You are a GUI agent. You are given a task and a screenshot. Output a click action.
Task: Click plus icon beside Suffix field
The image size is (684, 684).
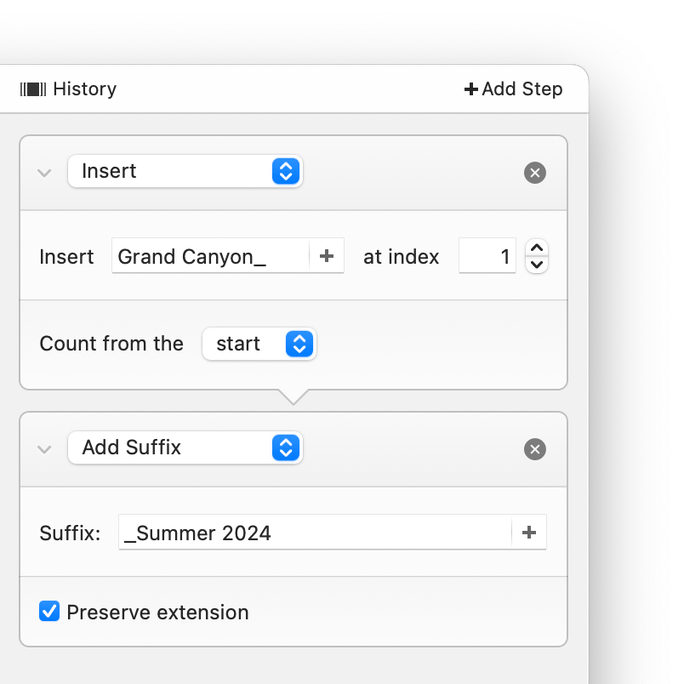coord(529,533)
